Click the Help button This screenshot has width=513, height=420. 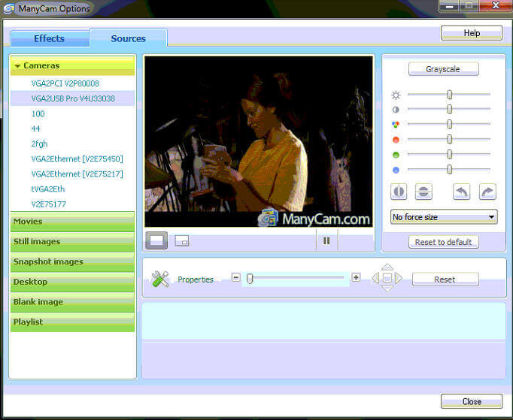(x=472, y=33)
